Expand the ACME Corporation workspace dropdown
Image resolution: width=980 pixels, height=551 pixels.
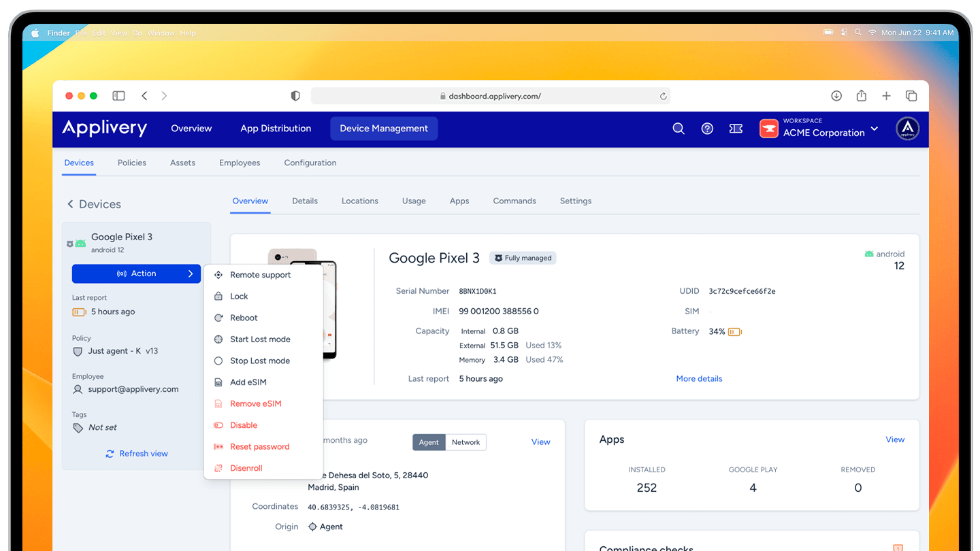click(x=875, y=129)
